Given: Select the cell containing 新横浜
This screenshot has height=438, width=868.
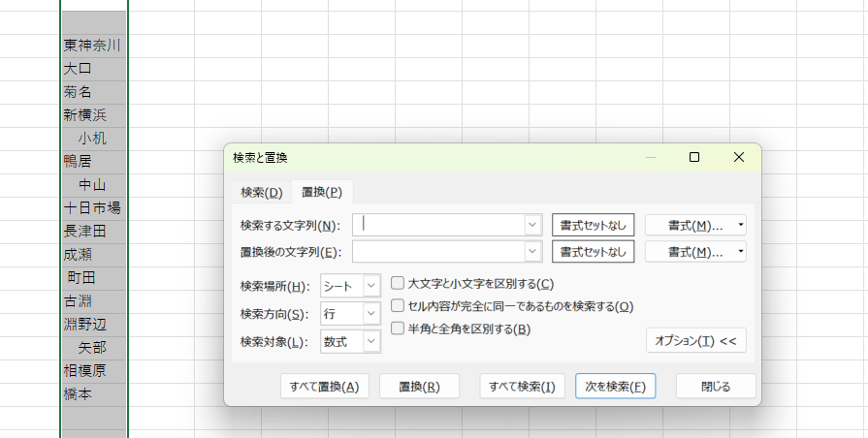Looking at the screenshot, I should pos(93,115).
